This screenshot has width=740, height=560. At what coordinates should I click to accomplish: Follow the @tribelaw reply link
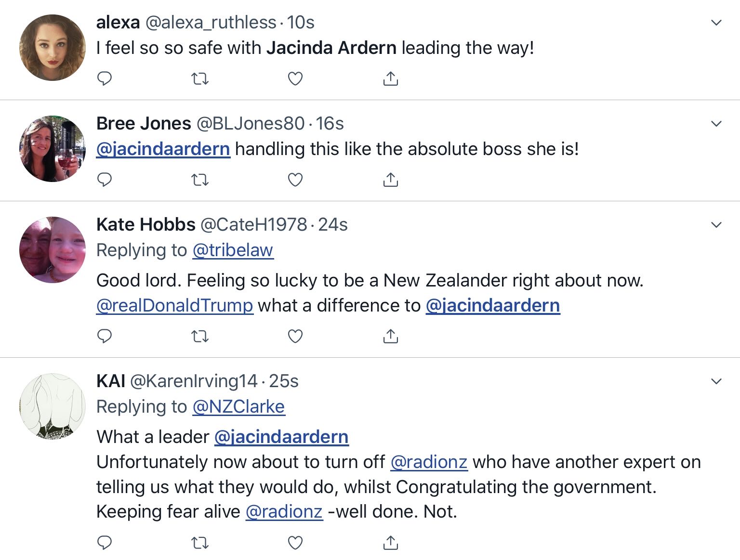(x=233, y=250)
